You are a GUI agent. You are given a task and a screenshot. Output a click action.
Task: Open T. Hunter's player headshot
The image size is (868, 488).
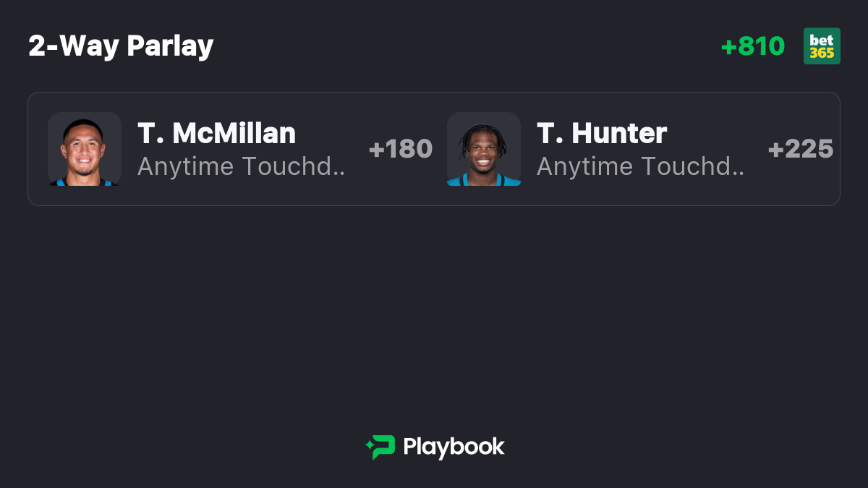(484, 149)
